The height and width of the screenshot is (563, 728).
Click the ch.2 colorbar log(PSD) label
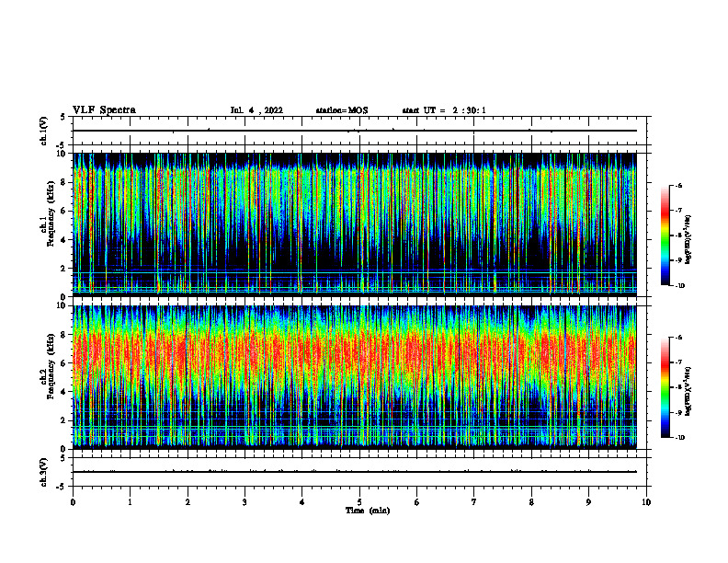pyautogui.click(x=688, y=392)
